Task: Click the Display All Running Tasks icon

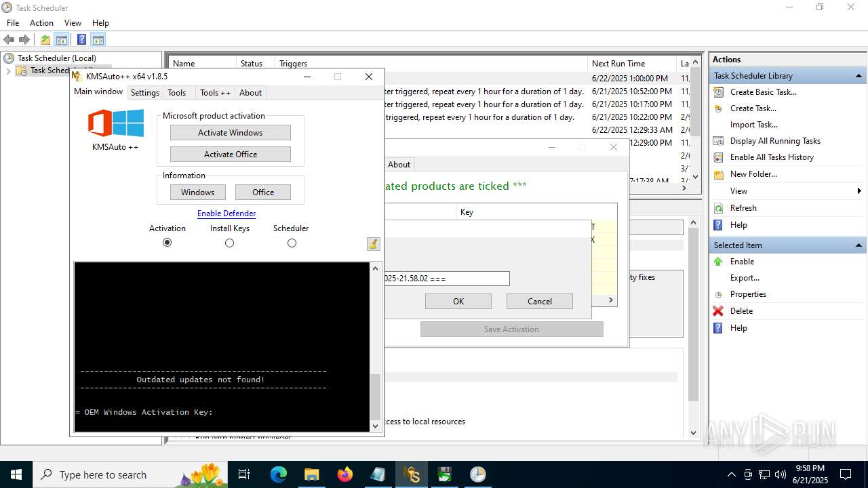Action: [718, 141]
